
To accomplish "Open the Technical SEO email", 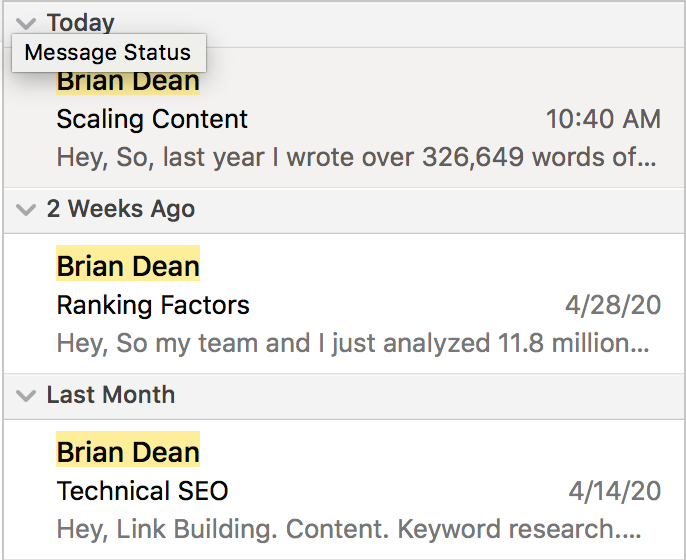I will [x=143, y=491].
